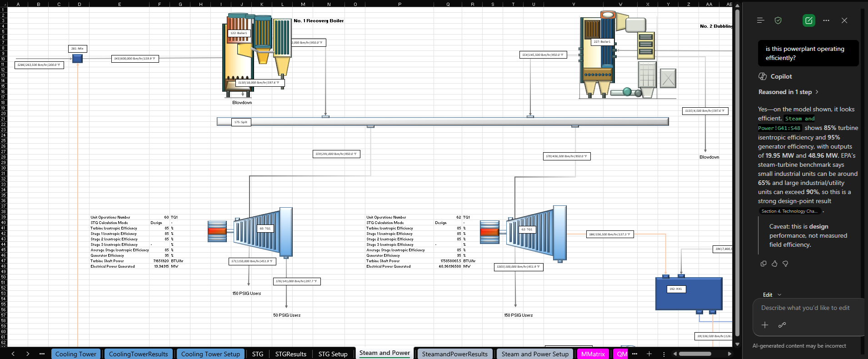
Task: Click the previous sheet arrow
Action: 13,354
